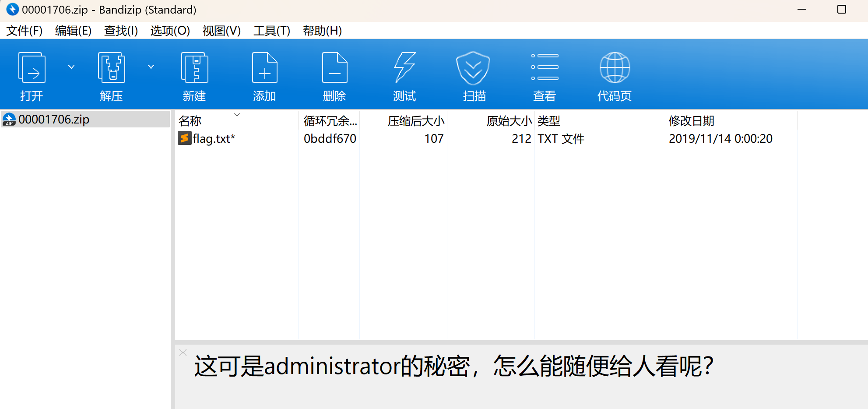The image size is (868, 409).
Task: Close the archive comment pane
Action: pyautogui.click(x=183, y=353)
